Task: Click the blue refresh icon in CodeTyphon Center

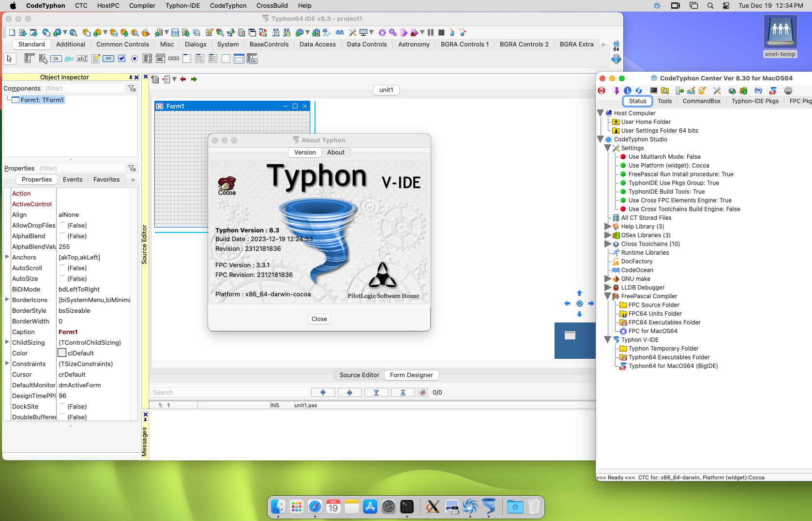Action: point(639,91)
